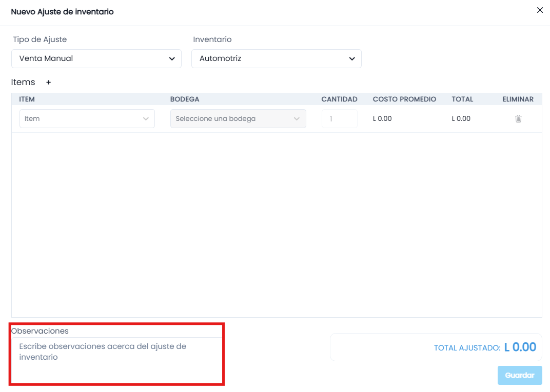Delete the item row using trash icon

518,119
